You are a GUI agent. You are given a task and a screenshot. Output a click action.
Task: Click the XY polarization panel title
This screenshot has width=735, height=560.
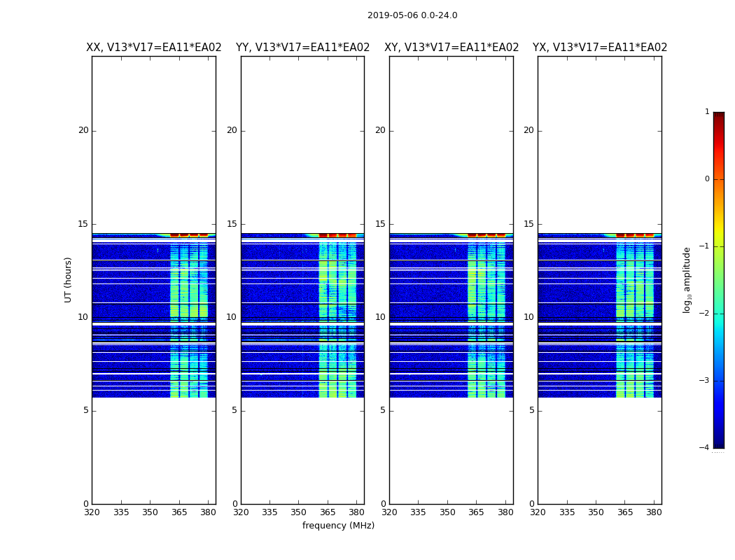451,48
